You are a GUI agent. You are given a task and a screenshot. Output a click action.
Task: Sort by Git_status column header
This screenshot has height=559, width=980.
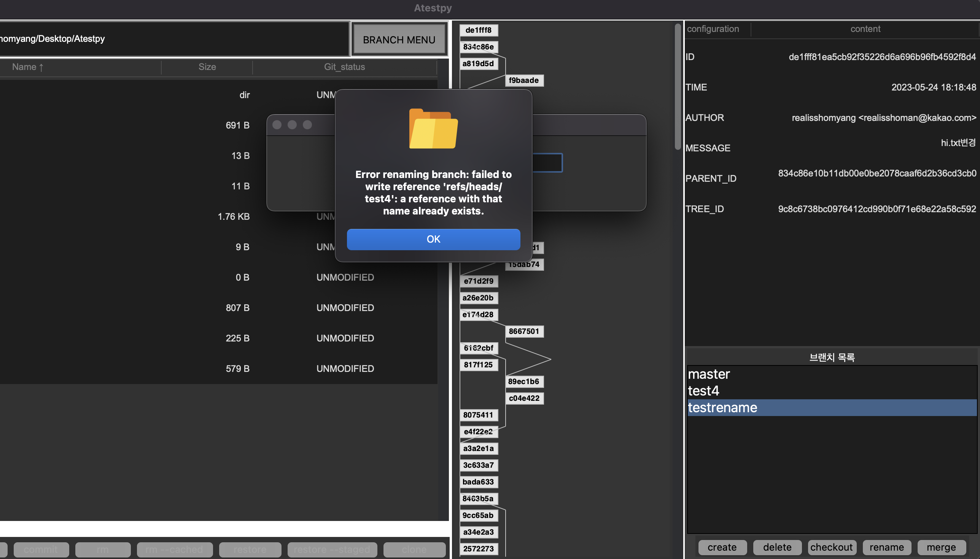click(344, 67)
